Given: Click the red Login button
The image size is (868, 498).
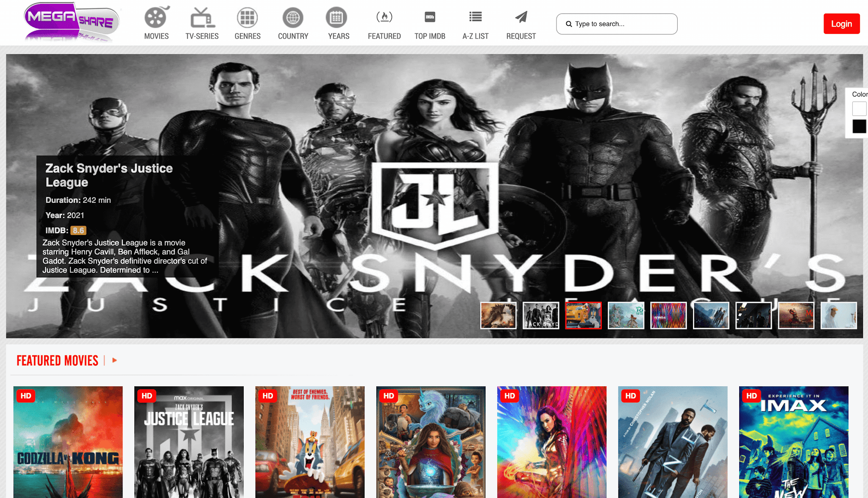Looking at the screenshot, I should click(841, 24).
